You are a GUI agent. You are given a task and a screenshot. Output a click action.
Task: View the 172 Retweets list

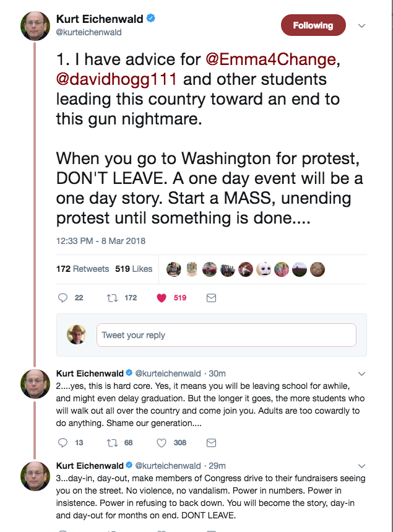82,269
